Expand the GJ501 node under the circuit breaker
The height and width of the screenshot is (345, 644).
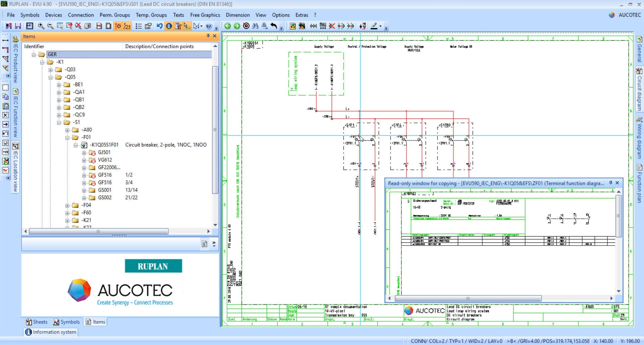pos(84,152)
